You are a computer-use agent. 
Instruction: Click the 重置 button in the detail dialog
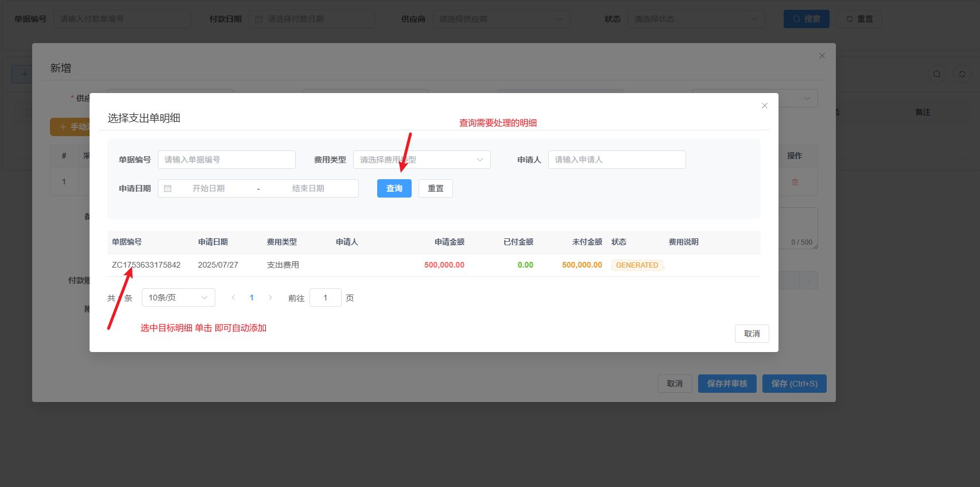(x=435, y=188)
